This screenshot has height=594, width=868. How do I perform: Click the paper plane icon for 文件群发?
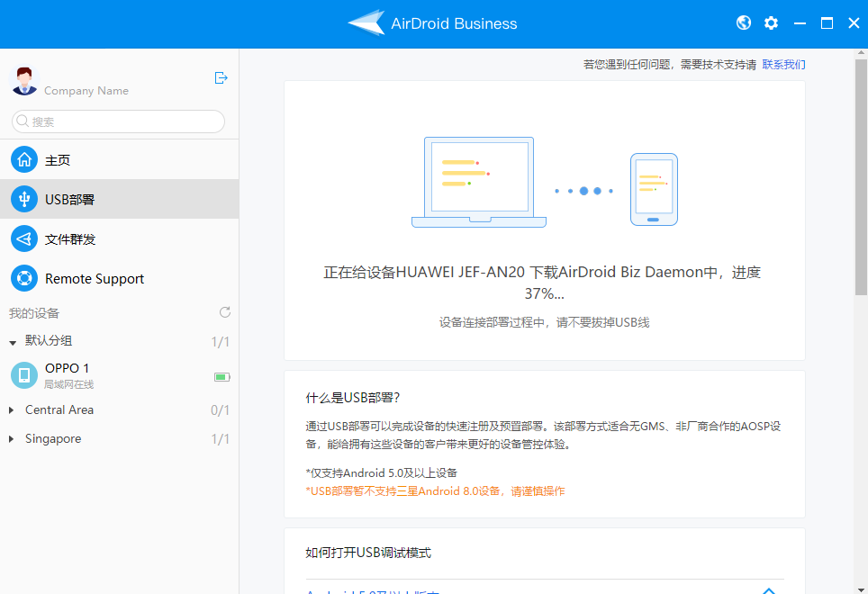click(x=24, y=238)
